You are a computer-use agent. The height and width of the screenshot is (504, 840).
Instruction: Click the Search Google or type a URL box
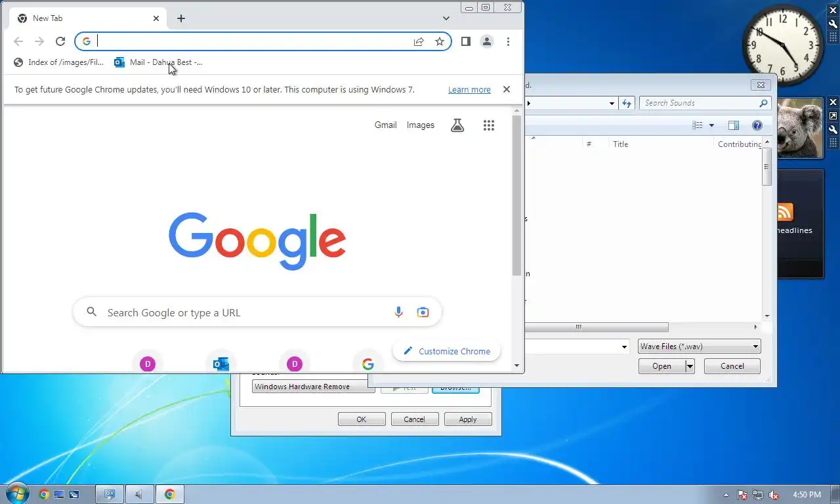tap(257, 312)
